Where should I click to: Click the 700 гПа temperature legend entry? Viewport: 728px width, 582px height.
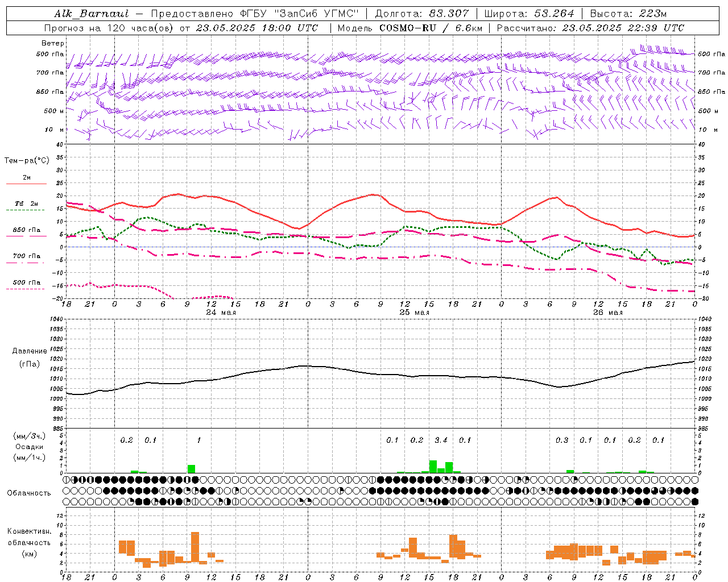[x=27, y=256]
